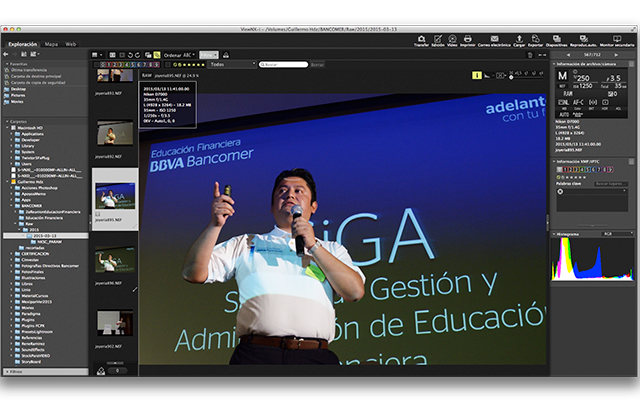The height and width of the screenshot is (414, 640).
Task: Select the red label 1 filter swatch
Action: [109, 65]
